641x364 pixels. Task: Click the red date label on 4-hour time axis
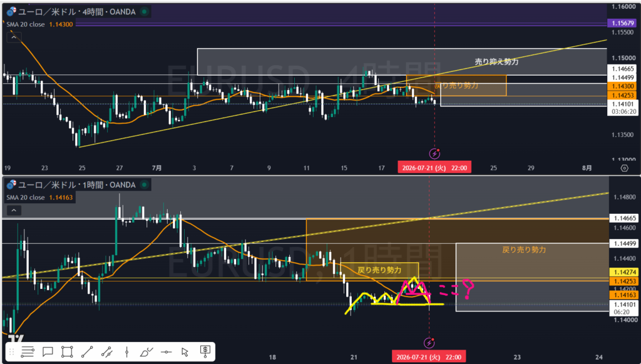(434, 168)
